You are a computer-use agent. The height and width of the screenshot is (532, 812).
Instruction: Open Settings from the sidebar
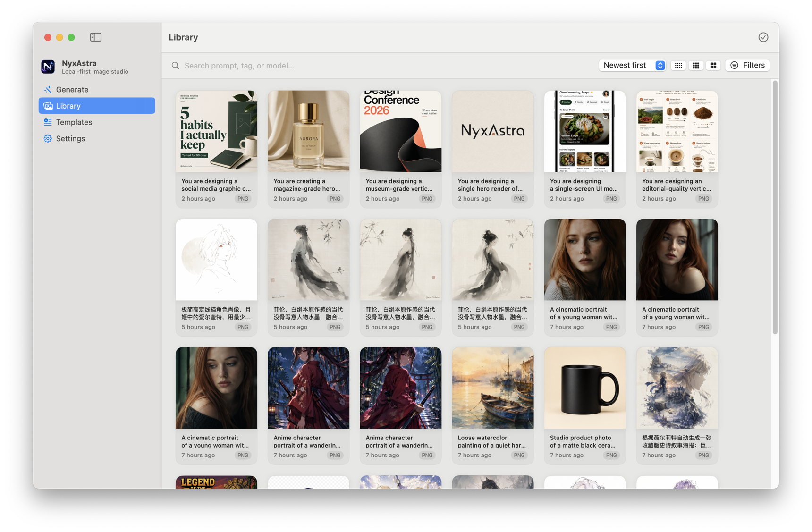pyautogui.click(x=97, y=138)
